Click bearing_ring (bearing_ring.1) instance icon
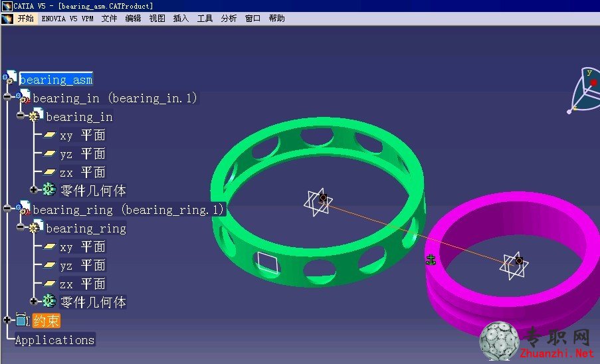Image resolution: width=600 pixels, height=364 pixels. pyautogui.click(x=23, y=208)
